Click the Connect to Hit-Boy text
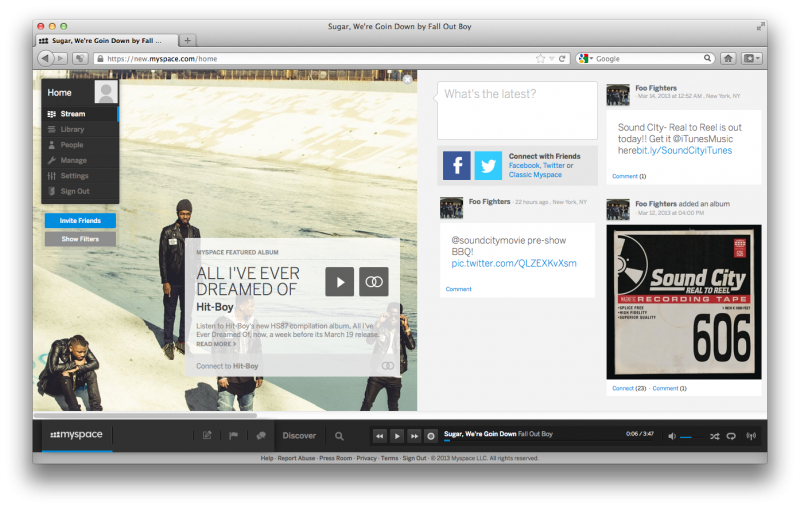Image resolution: width=800 pixels, height=509 pixels. (x=227, y=366)
